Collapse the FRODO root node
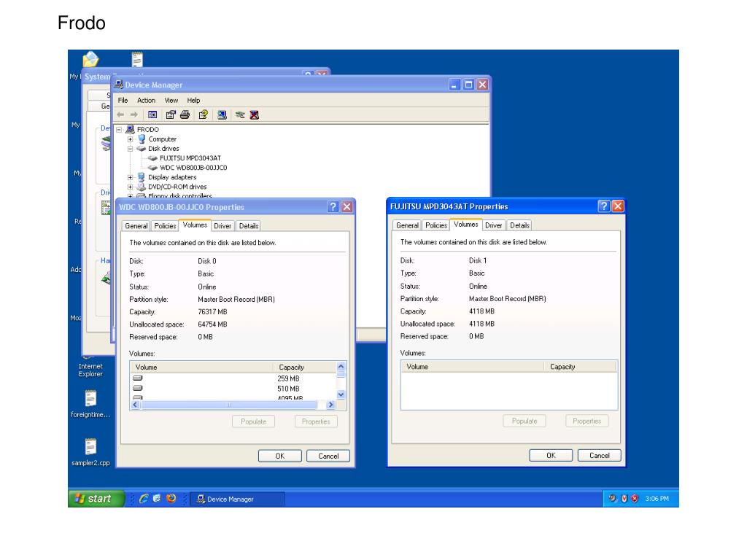The image size is (747, 560). 119,130
